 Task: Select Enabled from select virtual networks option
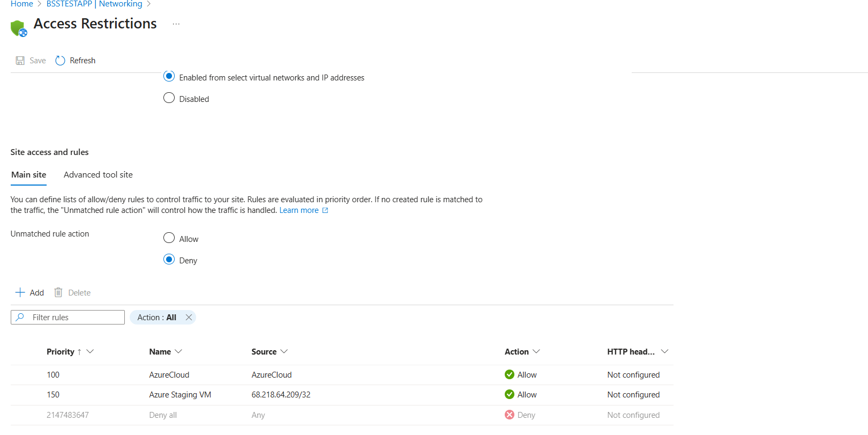point(169,76)
